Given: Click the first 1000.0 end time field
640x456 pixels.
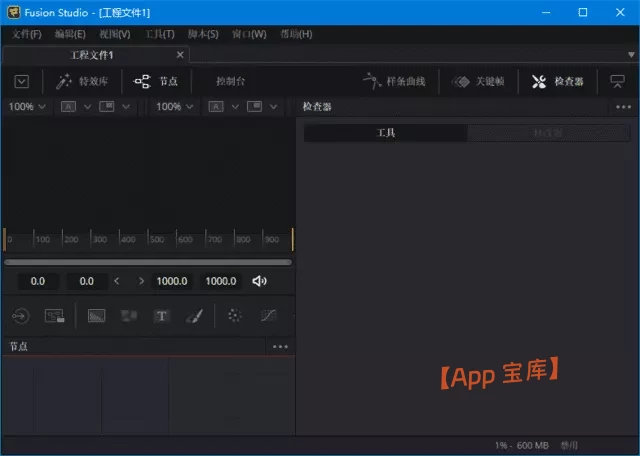Looking at the screenshot, I should click(x=172, y=281).
